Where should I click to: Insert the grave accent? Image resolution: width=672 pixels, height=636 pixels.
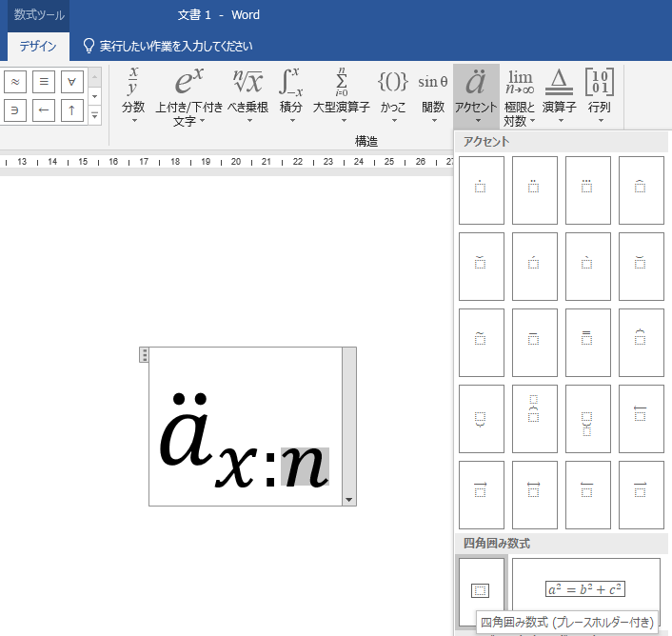[587, 267]
